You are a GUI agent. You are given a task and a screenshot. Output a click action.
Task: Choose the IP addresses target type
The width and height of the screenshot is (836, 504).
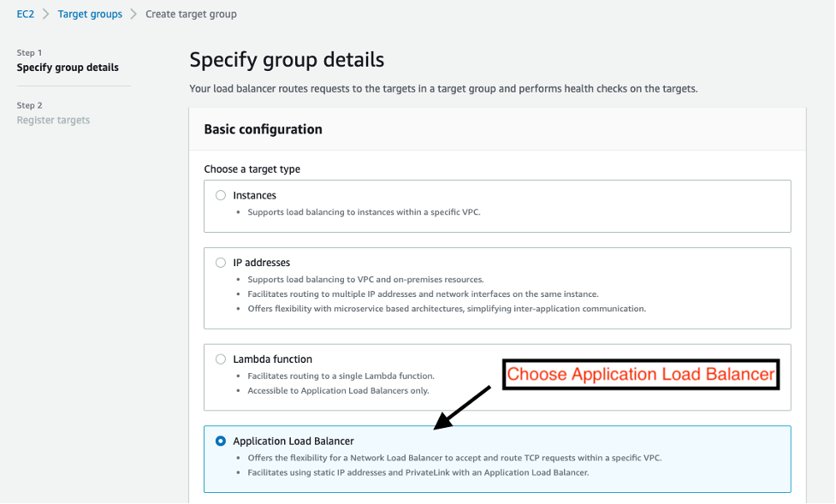[x=221, y=263]
